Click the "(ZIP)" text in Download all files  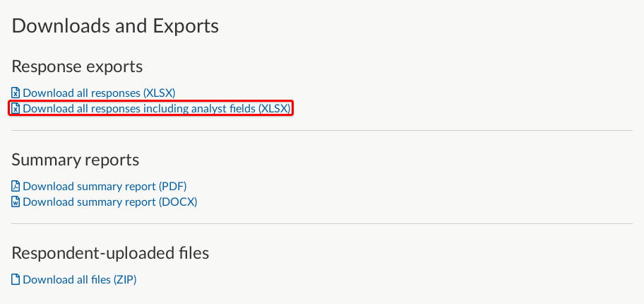pos(125,280)
